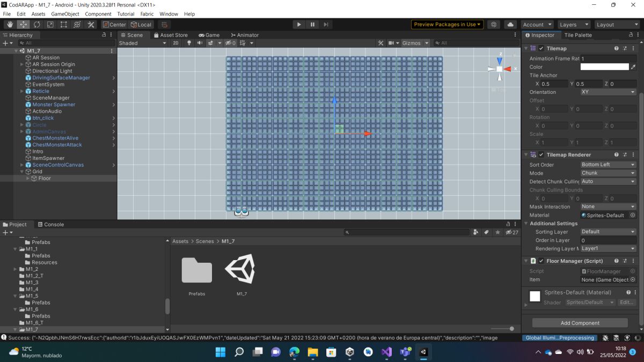Switch to the Asset Store tab
This screenshot has width=644, height=362.
point(171,35)
